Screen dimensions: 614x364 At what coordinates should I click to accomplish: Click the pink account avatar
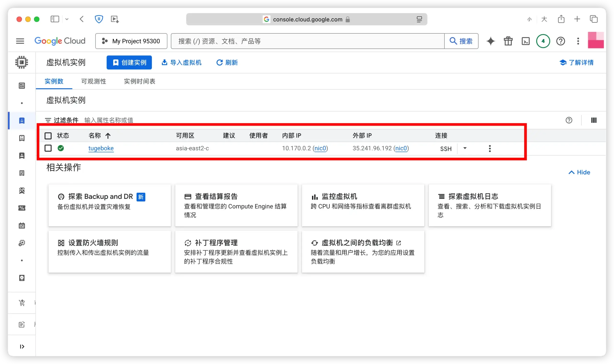tap(596, 40)
